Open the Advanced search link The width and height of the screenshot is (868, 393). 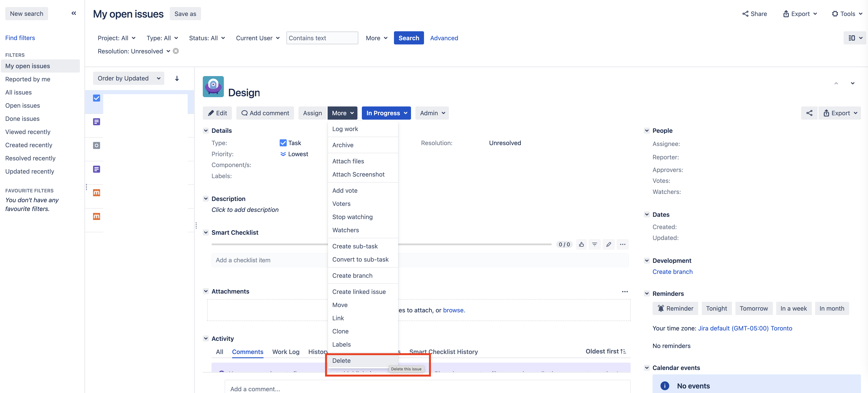(444, 38)
